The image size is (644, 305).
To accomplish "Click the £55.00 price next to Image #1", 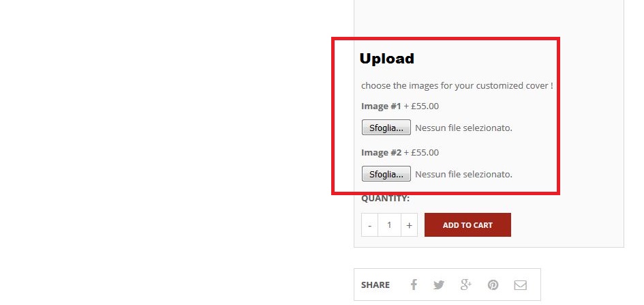I will 425,106.
